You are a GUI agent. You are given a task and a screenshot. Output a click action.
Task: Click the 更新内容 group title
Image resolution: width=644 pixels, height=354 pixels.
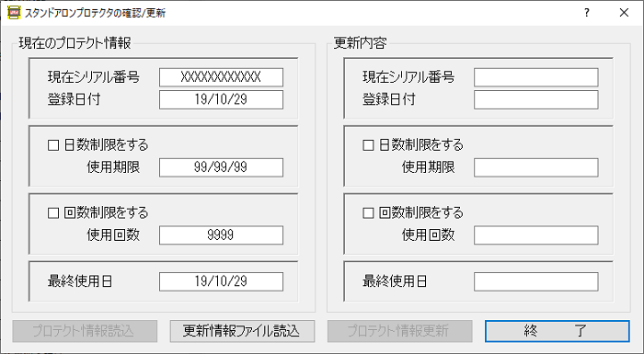[360, 42]
